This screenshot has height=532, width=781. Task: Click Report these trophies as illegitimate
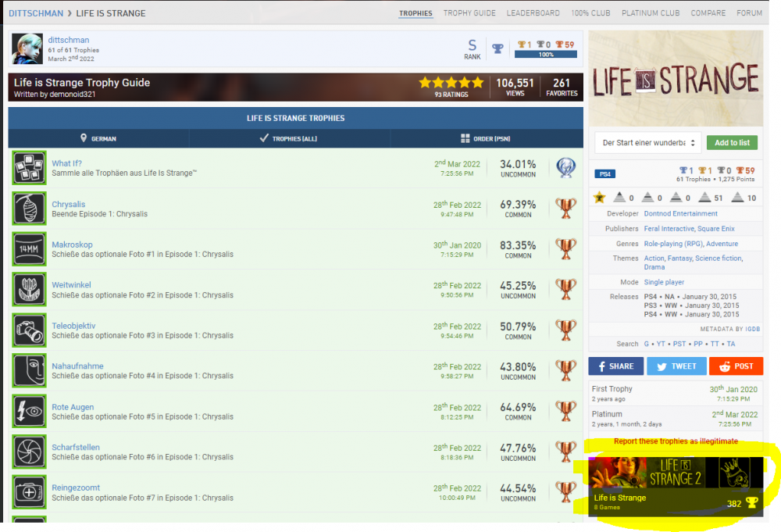click(675, 441)
